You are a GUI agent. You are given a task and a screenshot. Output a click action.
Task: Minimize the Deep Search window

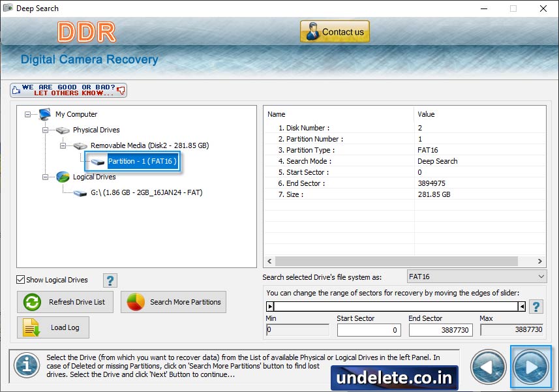click(484, 8)
